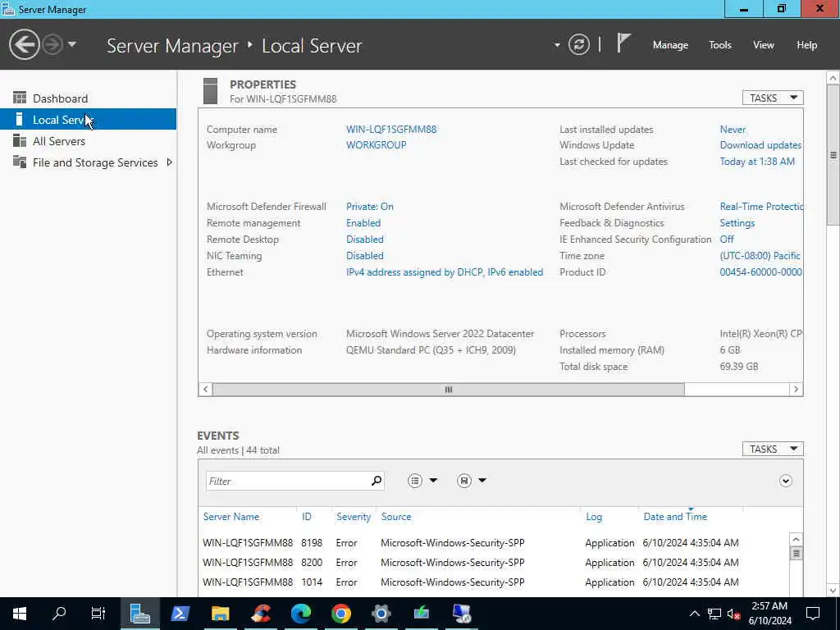Image resolution: width=840 pixels, height=630 pixels.
Task: Click the 'Private: On' firewall link
Action: tap(370, 206)
